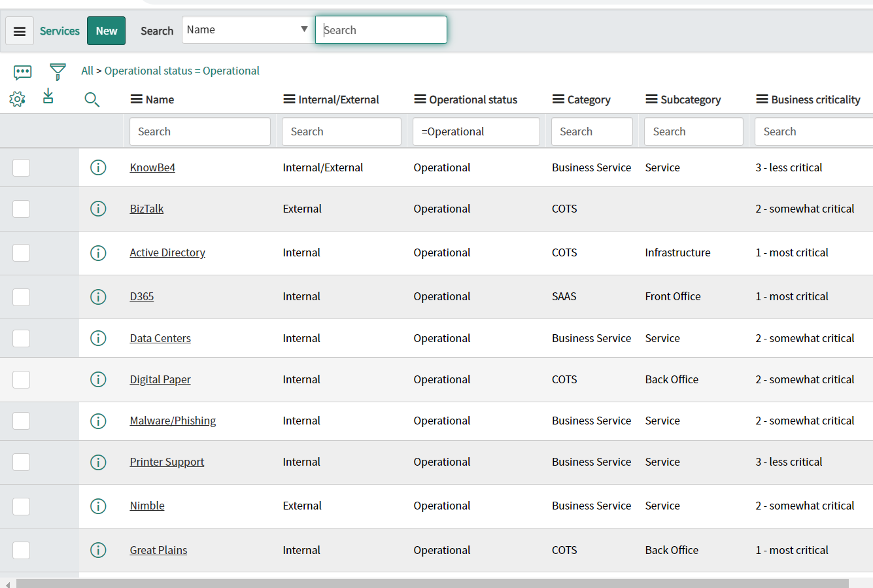Preview Great Plains record info icon
The width and height of the screenshot is (873, 588).
click(98, 550)
